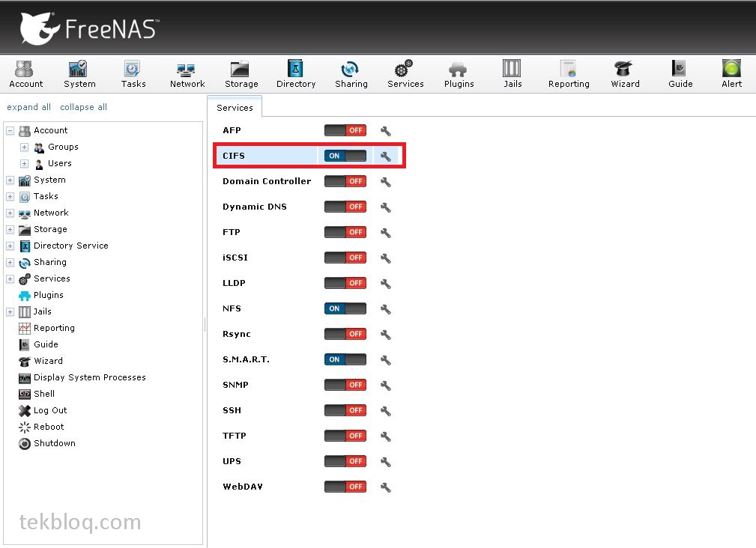This screenshot has width=756, height=548.
Task: Open the Directory toolbar icon
Action: point(295,73)
